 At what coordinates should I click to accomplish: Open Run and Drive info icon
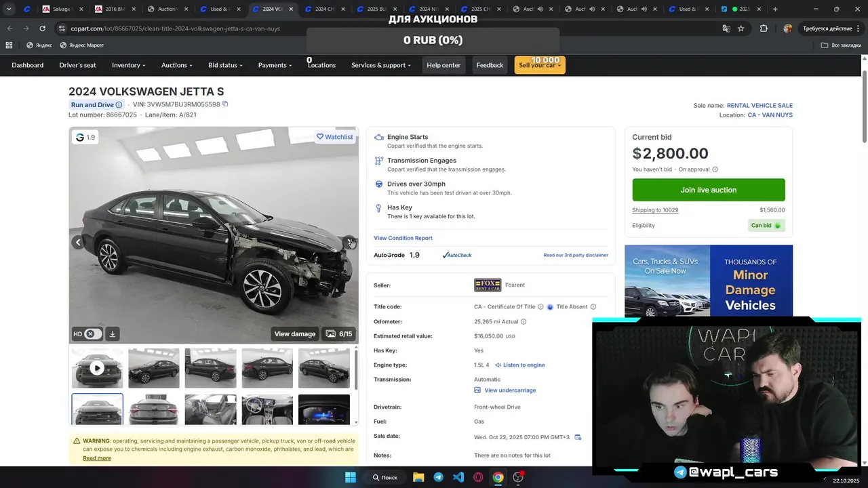click(x=119, y=105)
